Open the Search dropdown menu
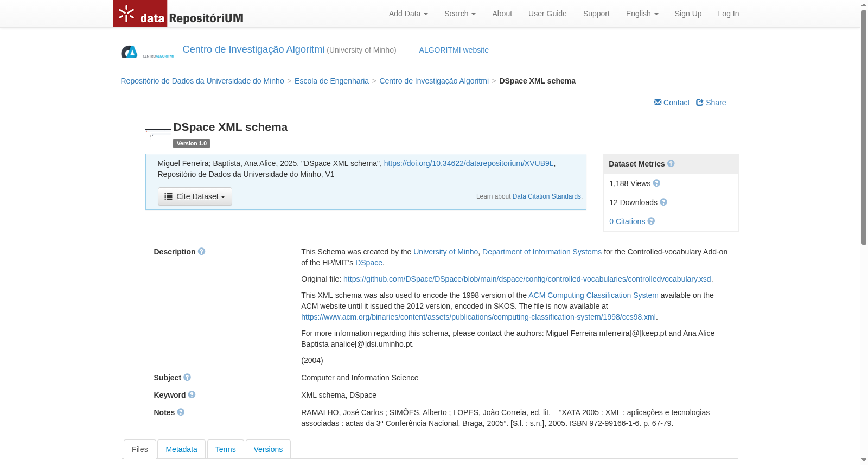This screenshot has height=465, width=868. pos(459,14)
